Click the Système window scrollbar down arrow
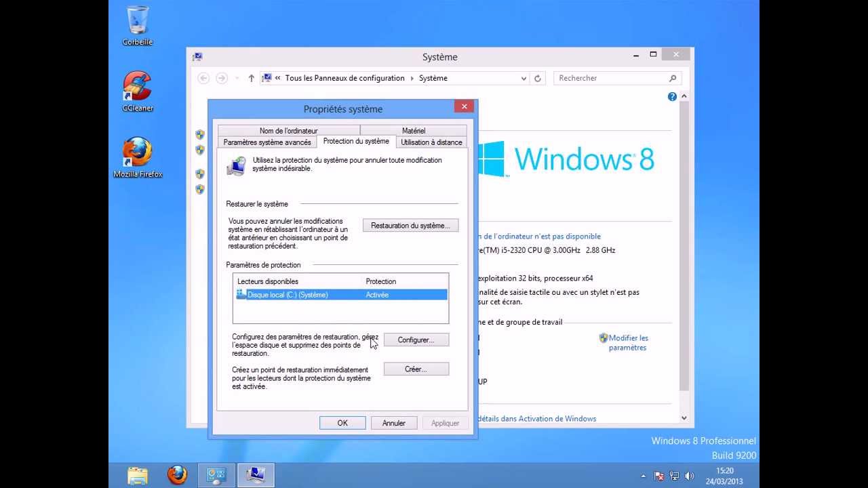 point(684,418)
